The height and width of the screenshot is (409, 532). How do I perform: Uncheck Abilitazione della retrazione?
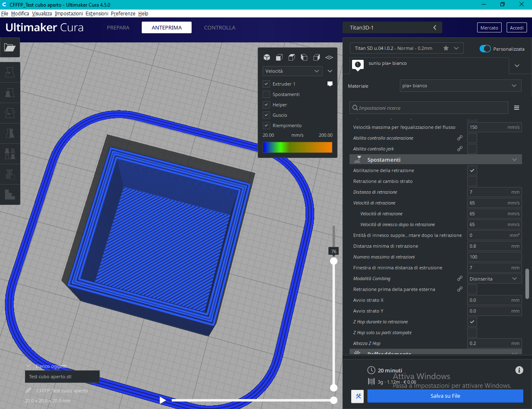pyautogui.click(x=472, y=170)
